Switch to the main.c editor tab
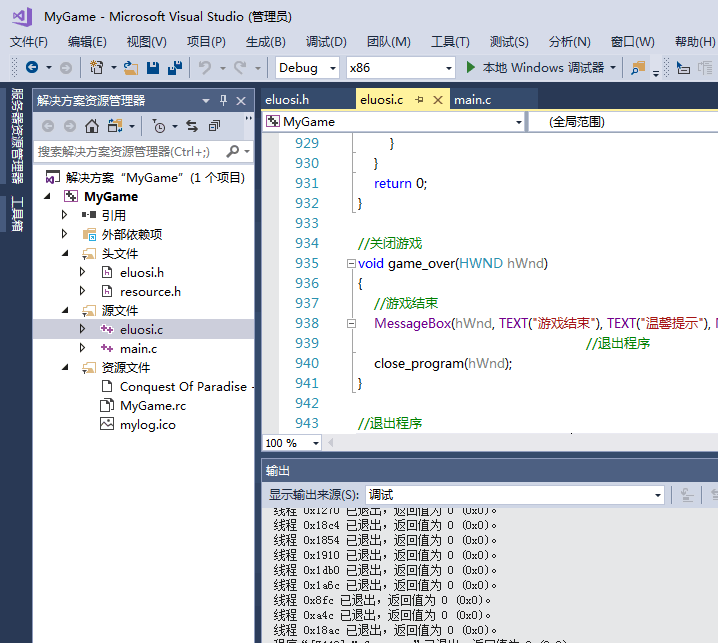This screenshot has width=718, height=643. tap(473, 100)
